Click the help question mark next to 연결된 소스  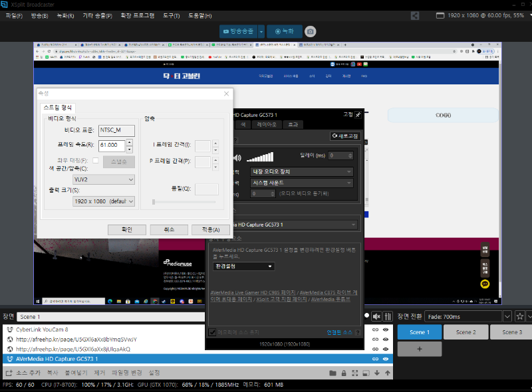click(358, 332)
